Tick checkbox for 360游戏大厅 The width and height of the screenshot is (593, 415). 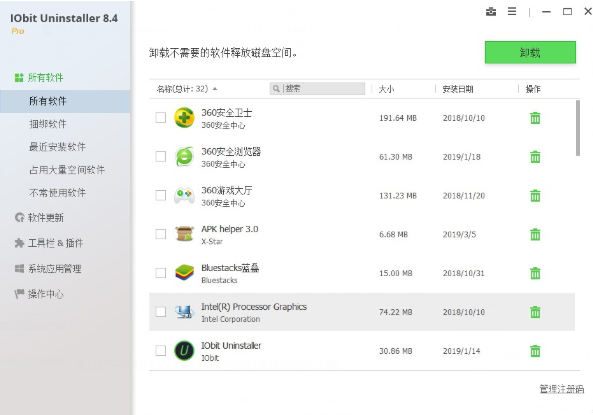[x=161, y=196]
